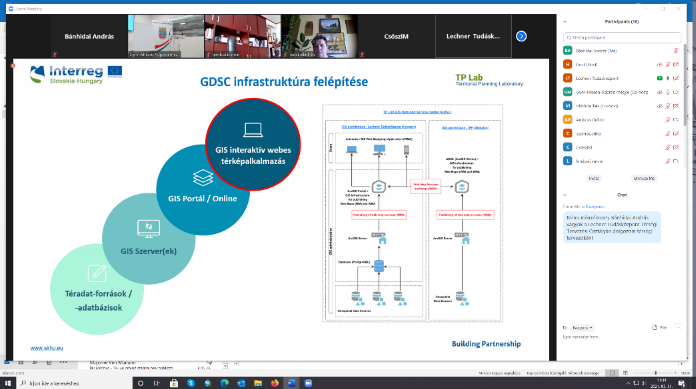Open more chat options ellipsis button
The image size is (696, 389).
click(x=678, y=328)
